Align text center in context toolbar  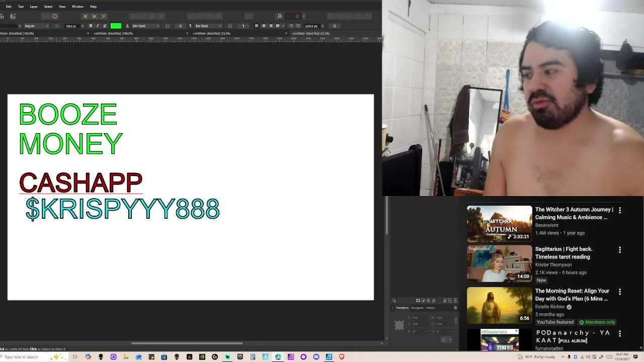(264, 26)
